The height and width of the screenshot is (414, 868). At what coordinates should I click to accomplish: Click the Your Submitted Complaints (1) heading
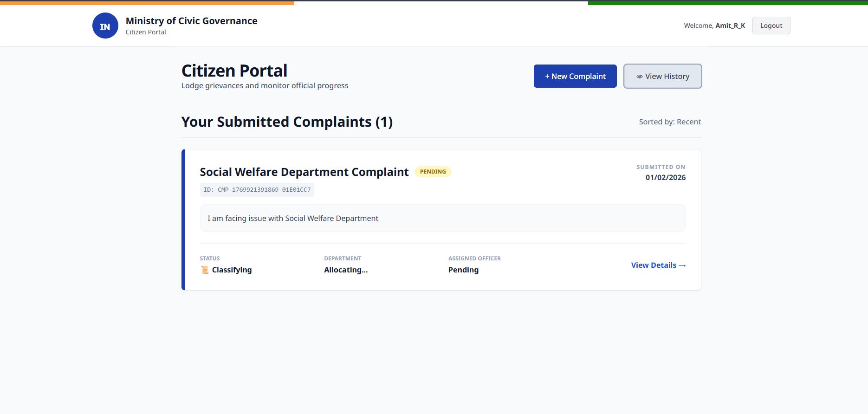(x=287, y=122)
